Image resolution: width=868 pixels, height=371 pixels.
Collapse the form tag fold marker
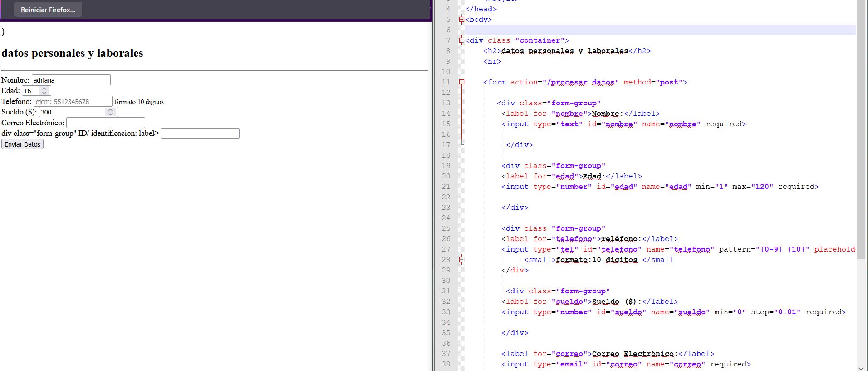[461, 82]
